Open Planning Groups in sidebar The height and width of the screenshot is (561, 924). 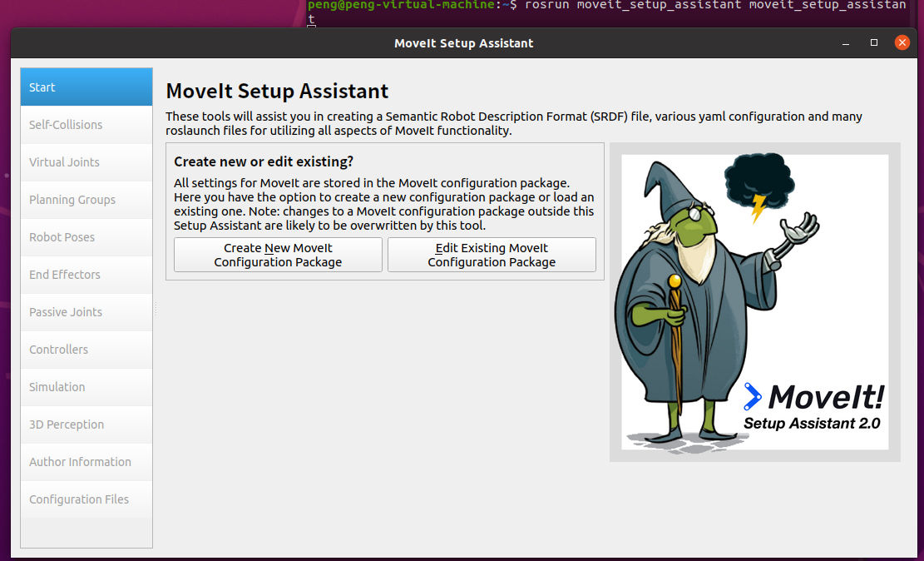click(86, 200)
